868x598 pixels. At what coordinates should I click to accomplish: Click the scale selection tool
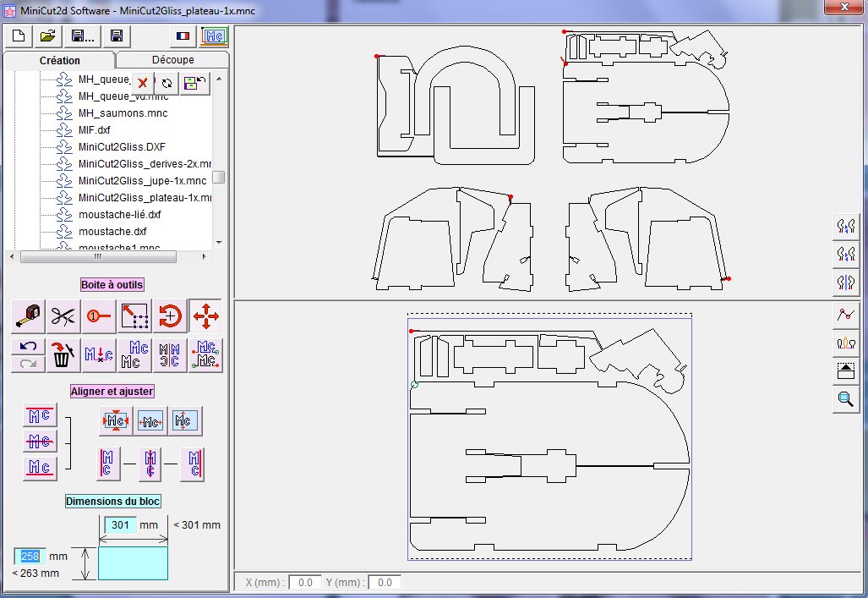pos(134,315)
